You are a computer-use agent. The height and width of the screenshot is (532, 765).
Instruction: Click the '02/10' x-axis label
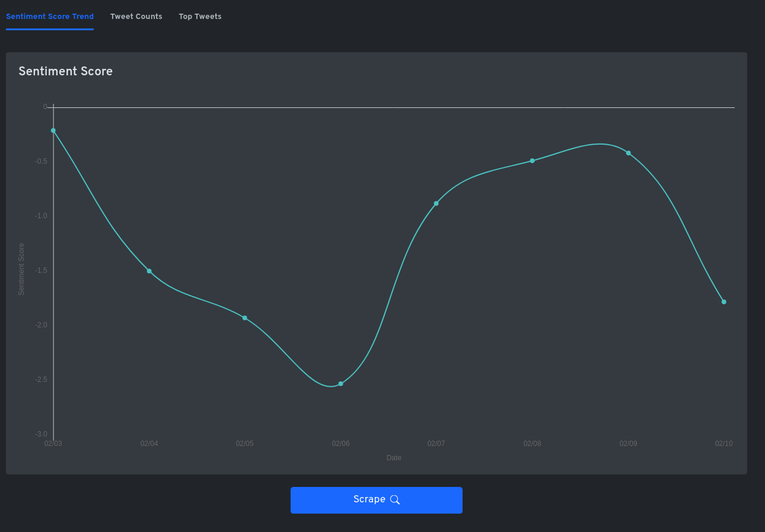point(724,444)
